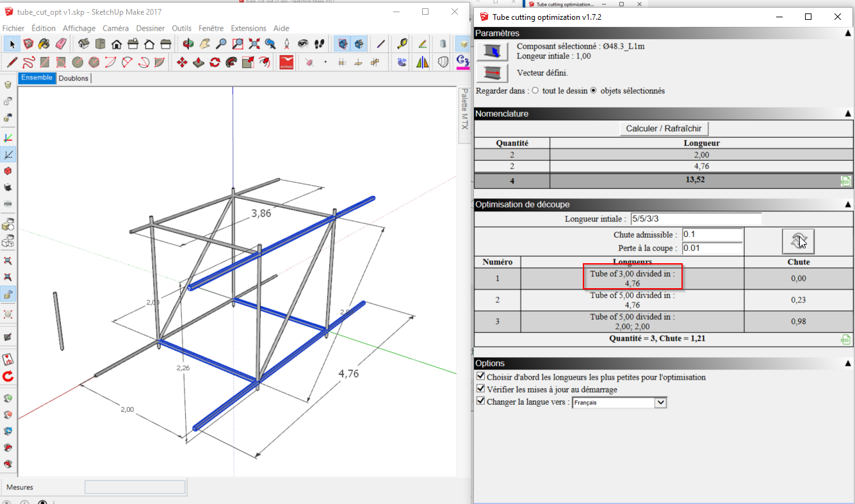Screen dimensions: 855x504
Task: Select the Zoom magnifier tool
Action: pos(221,44)
